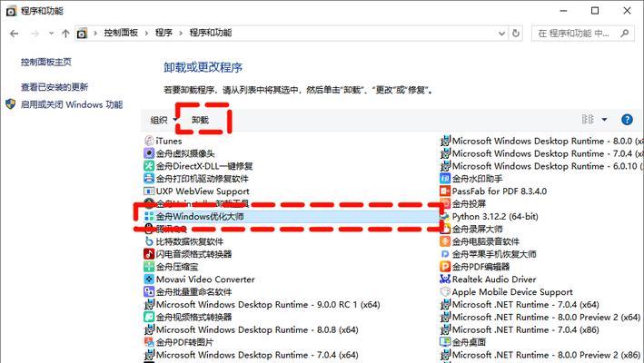This screenshot has height=363, width=644.
Task: Click the 金舟PDF编辑器 icon
Action: click(x=445, y=267)
